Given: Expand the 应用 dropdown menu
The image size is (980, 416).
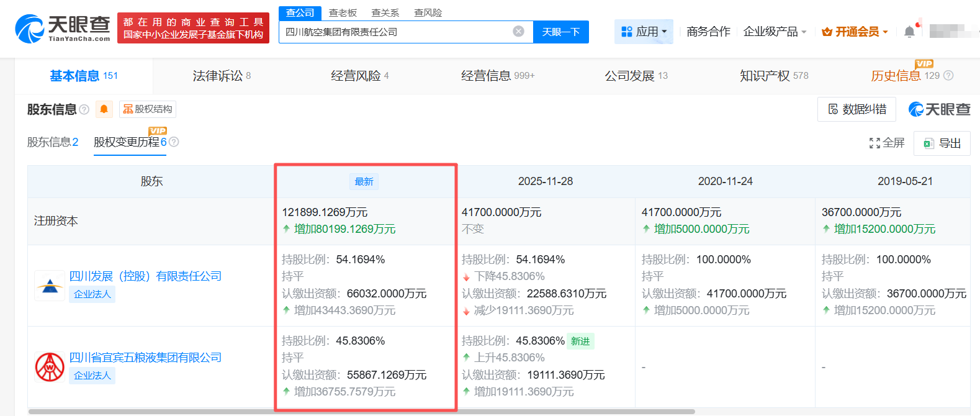Looking at the screenshot, I should [x=644, y=32].
